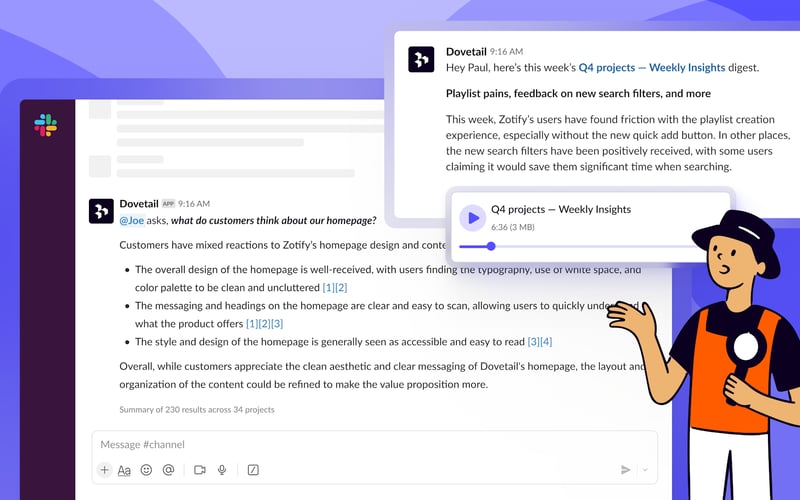800x500 pixels.
Task: Open citation [3] after 'easy to read'
Action: pyautogui.click(x=533, y=342)
